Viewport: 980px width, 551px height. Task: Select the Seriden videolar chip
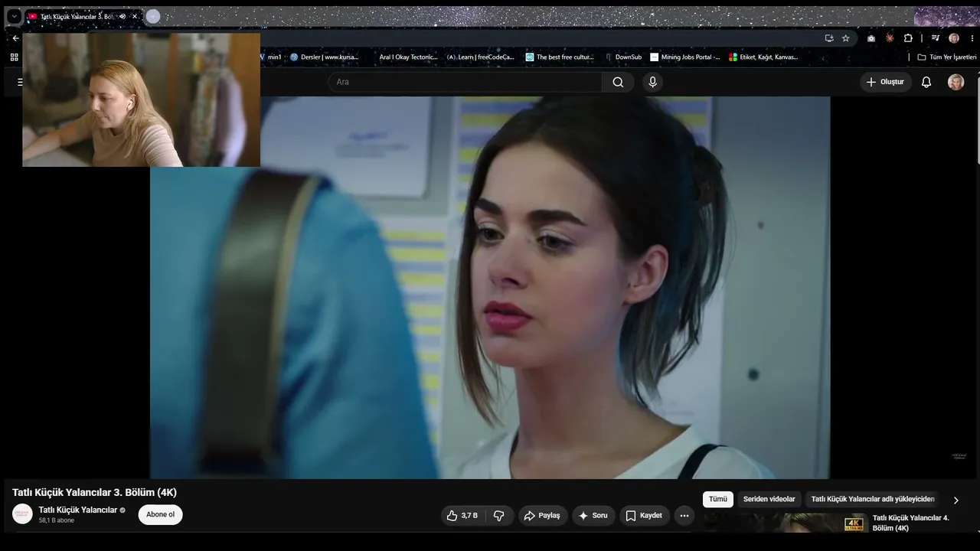pos(769,500)
